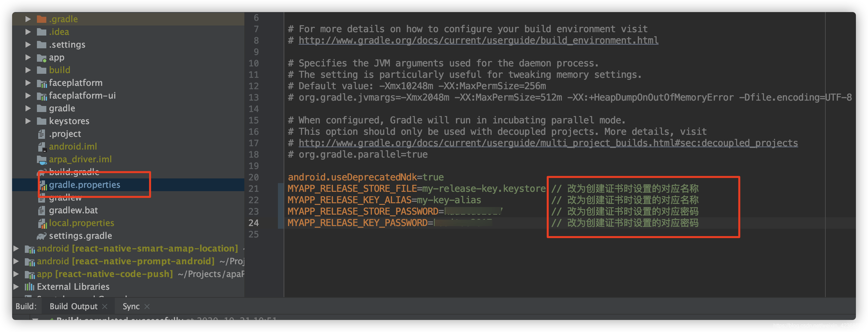Click the build folder icon
868x332 pixels.
pyautogui.click(x=41, y=70)
